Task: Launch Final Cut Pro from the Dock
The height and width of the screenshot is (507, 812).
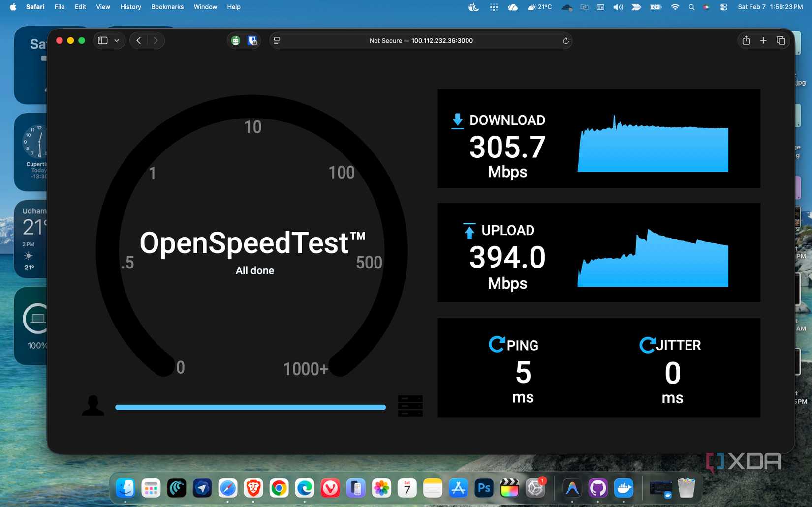Action: [x=509, y=488]
